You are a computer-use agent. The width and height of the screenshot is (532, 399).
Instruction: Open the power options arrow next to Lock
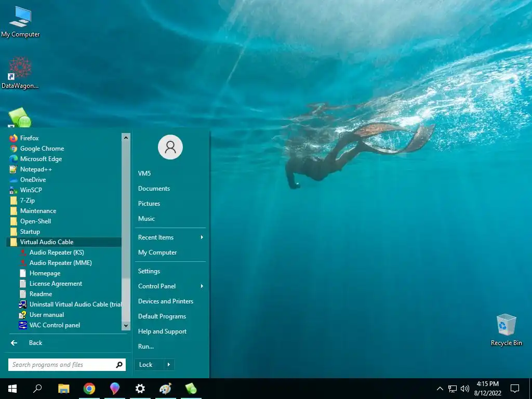click(x=169, y=365)
